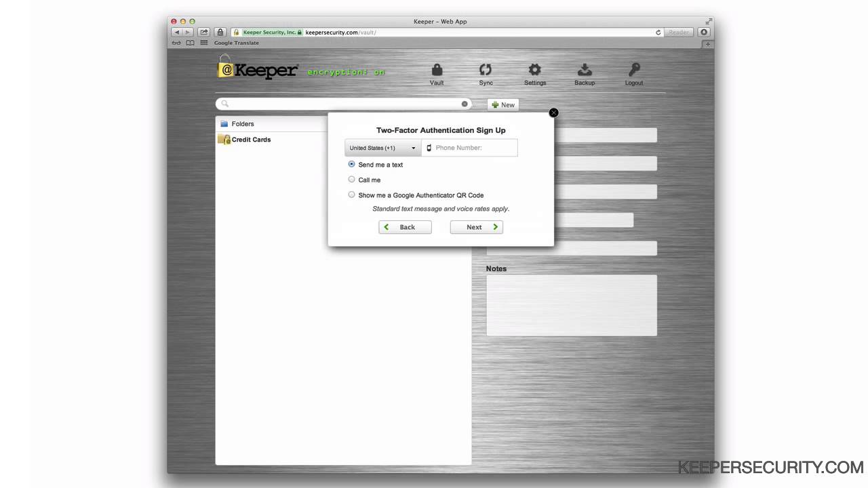
Task: Click the vault search field
Action: (343, 104)
